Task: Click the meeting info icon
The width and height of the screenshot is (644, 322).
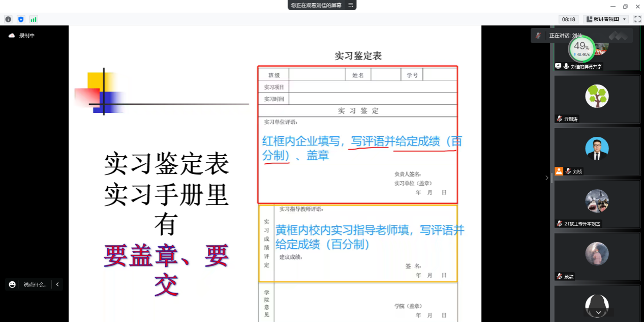Action: pos(8,19)
